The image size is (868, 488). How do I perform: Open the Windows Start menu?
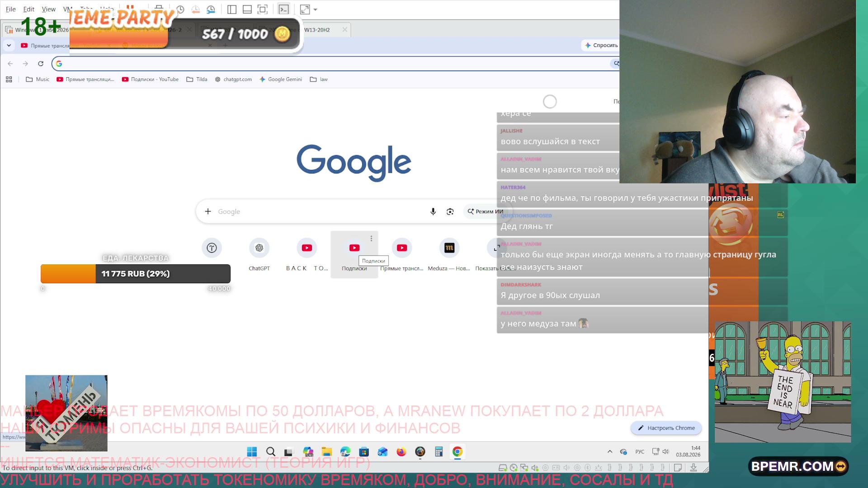252,452
